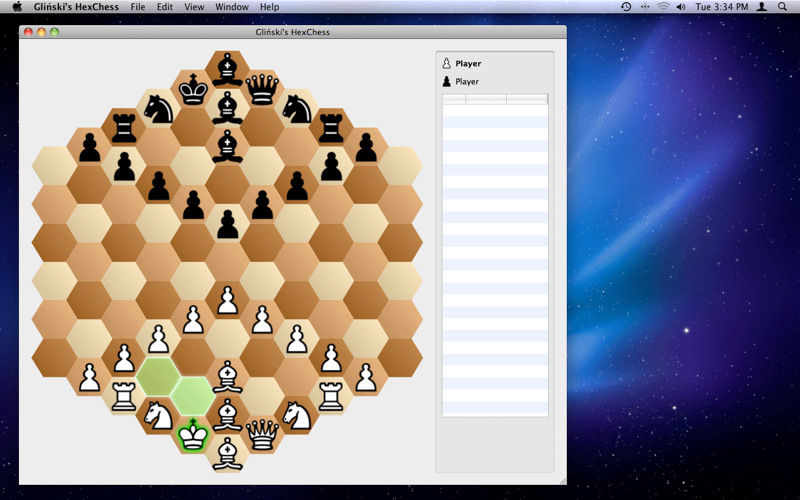This screenshot has width=800, height=500.
Task: Select the white king piece
Action: coord(193,435)
